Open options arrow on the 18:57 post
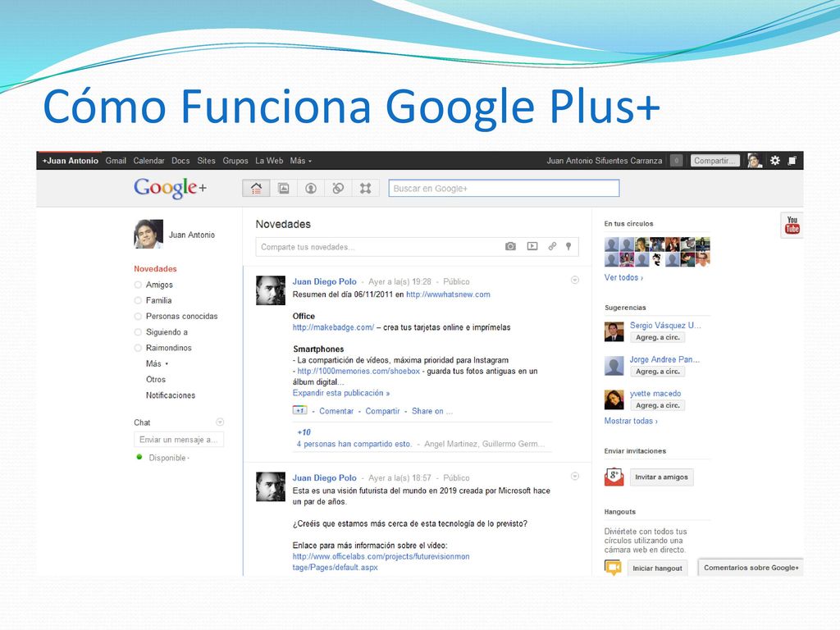Viewport: 840px width, 630px height. click(575, 476)
